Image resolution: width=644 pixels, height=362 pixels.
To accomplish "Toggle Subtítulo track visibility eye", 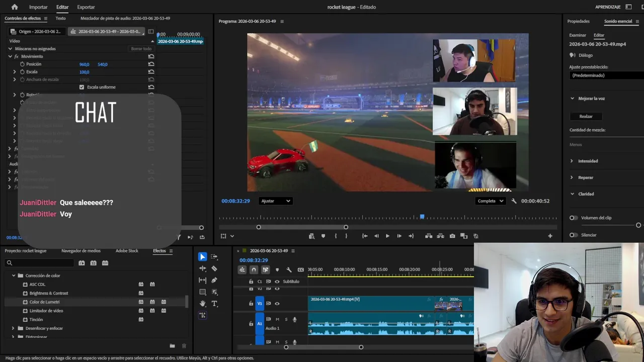I will point(277,282).
